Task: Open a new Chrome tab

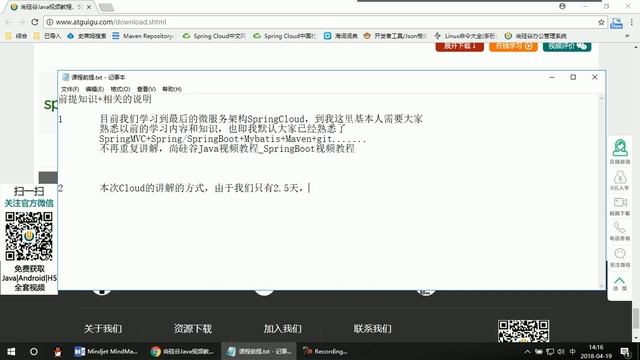Action: pyautogui.click(x=106, y=7)
